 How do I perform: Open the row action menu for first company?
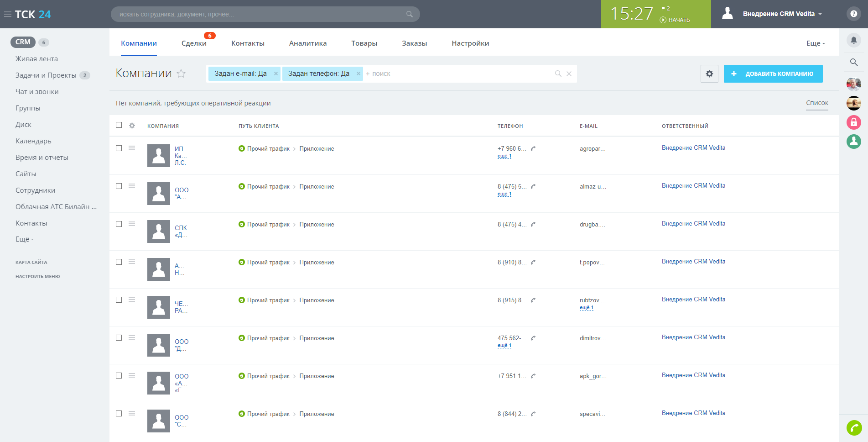132,148
